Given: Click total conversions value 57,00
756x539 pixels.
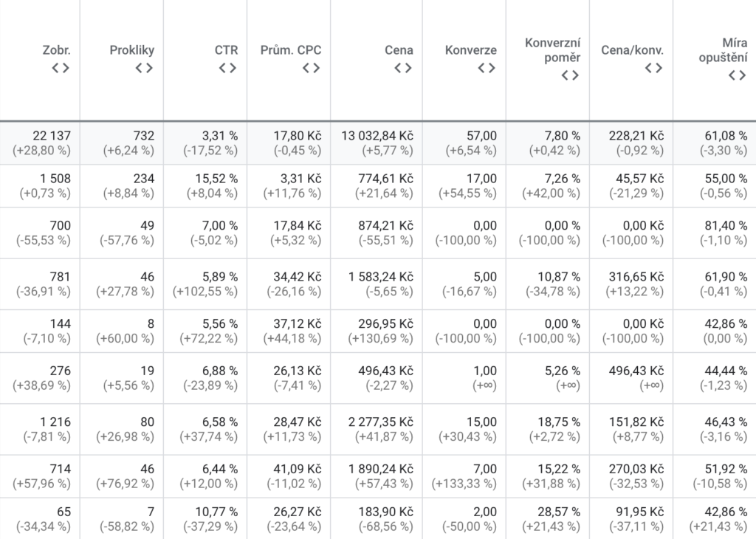Looking at the screenshot, I should (481, 136).
